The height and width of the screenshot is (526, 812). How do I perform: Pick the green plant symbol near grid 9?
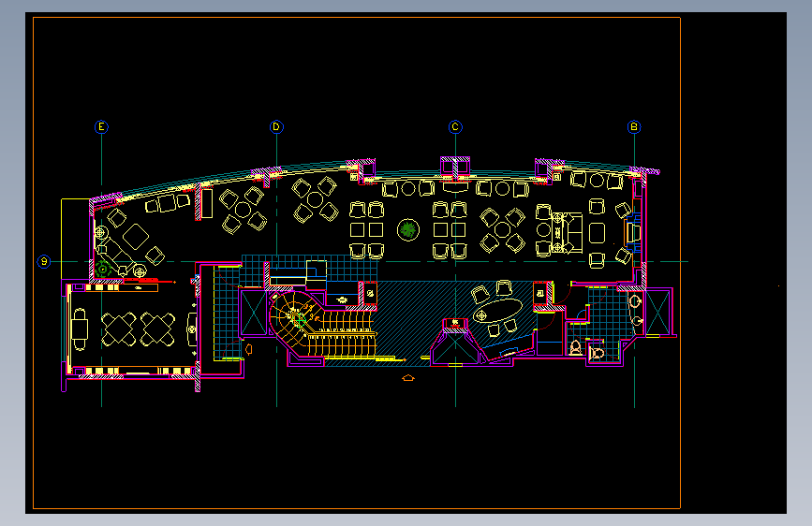(103, 270)
